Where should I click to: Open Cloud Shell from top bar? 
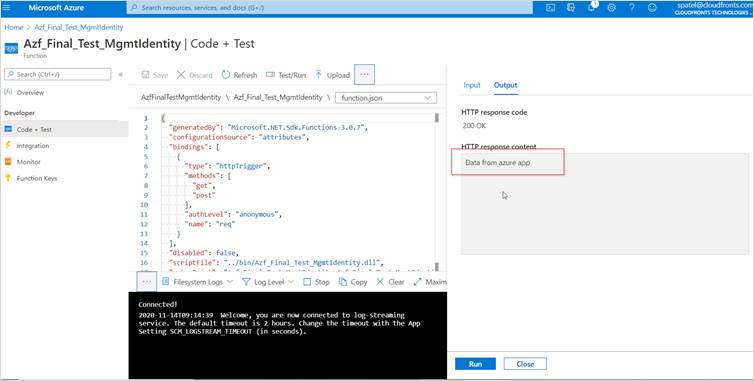tap(551, 8)
